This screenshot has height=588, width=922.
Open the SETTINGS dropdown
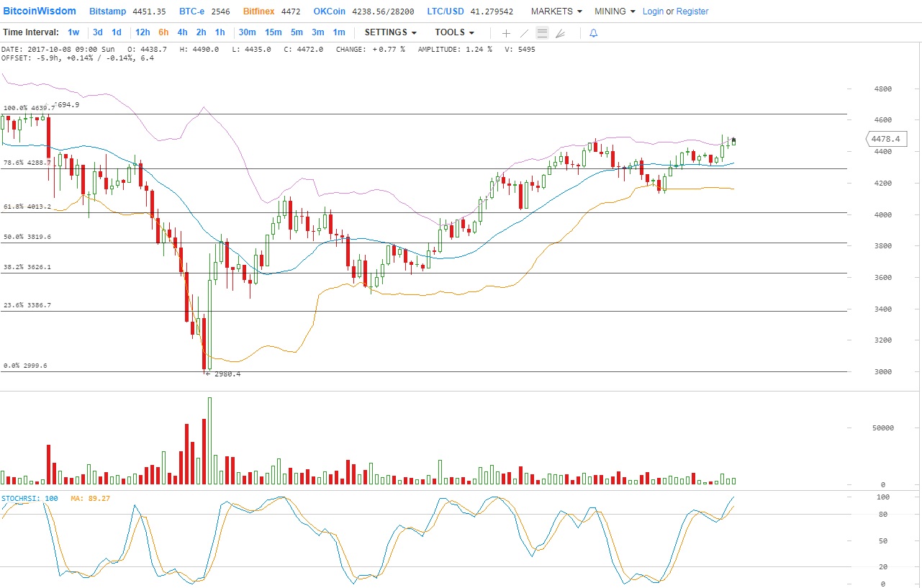[390, 32]
